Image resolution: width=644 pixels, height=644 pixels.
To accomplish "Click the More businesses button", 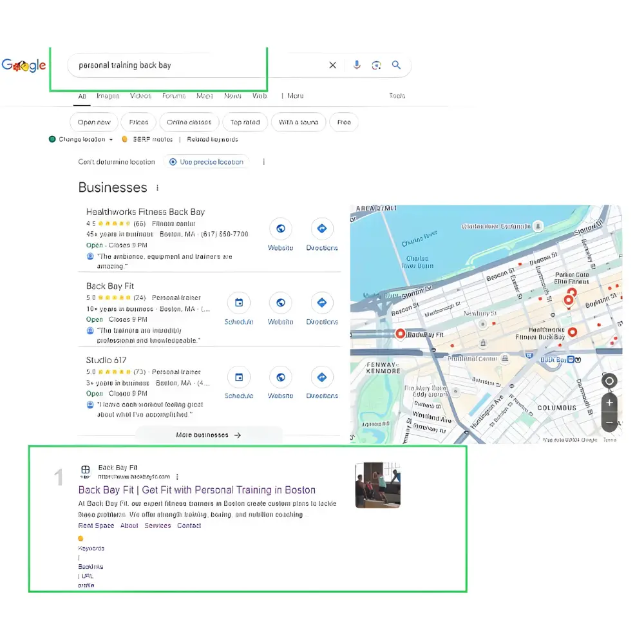I will pyautogui.click(x=209, y=435).
